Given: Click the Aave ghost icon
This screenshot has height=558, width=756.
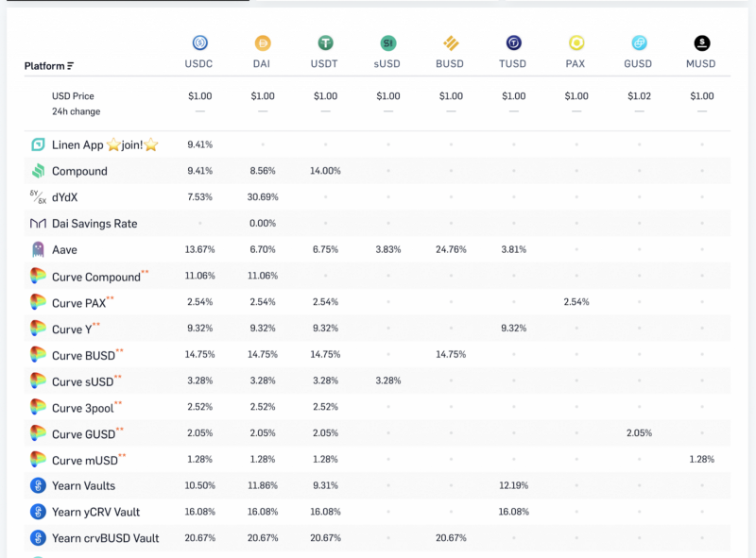Looking at the screenshot, I should click(x=38, y=249).
